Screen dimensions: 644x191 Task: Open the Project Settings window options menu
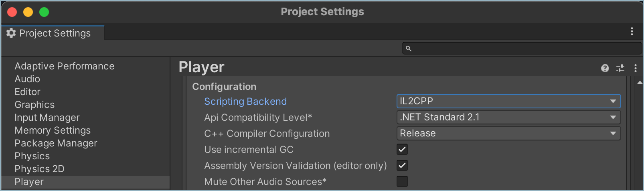[x=632, y=31]
